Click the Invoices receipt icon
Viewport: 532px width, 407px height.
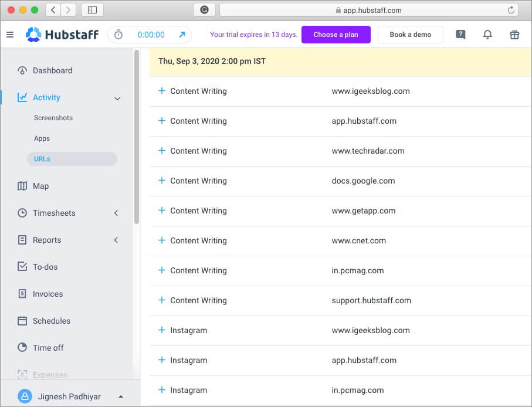click(x=22, y=294)
